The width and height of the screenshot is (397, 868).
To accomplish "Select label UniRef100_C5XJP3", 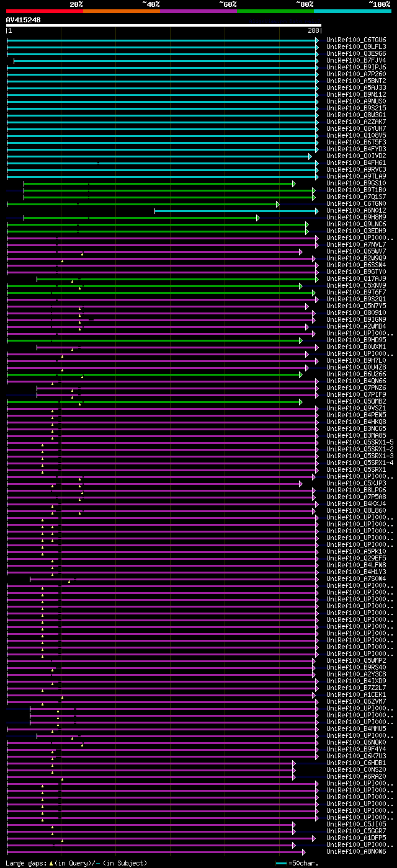I will tap(356, 483).
